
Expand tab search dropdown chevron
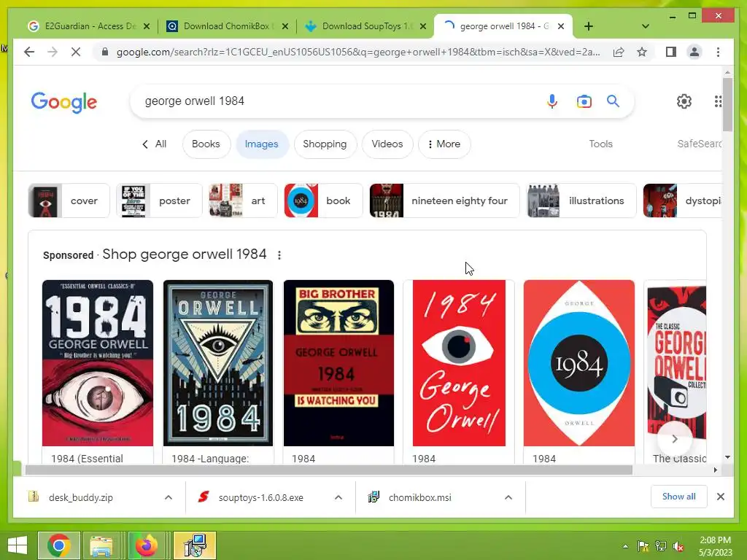pyautogui.click(x=645, y=26)
